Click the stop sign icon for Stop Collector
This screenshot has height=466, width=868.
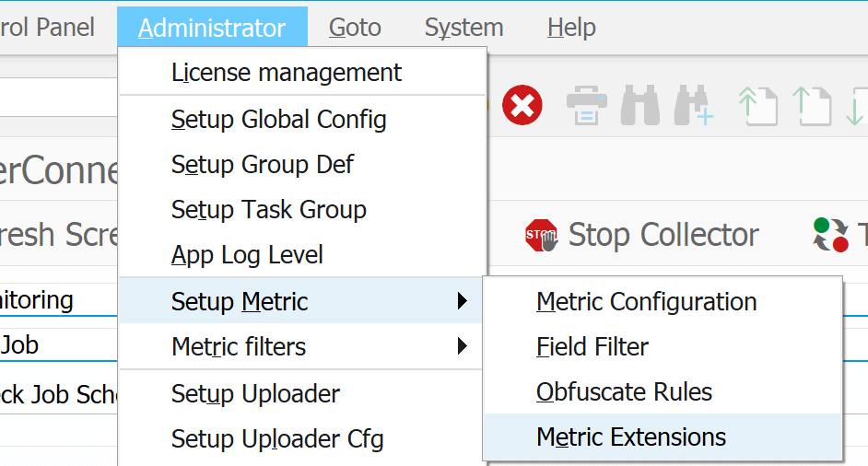click(542, 236)
